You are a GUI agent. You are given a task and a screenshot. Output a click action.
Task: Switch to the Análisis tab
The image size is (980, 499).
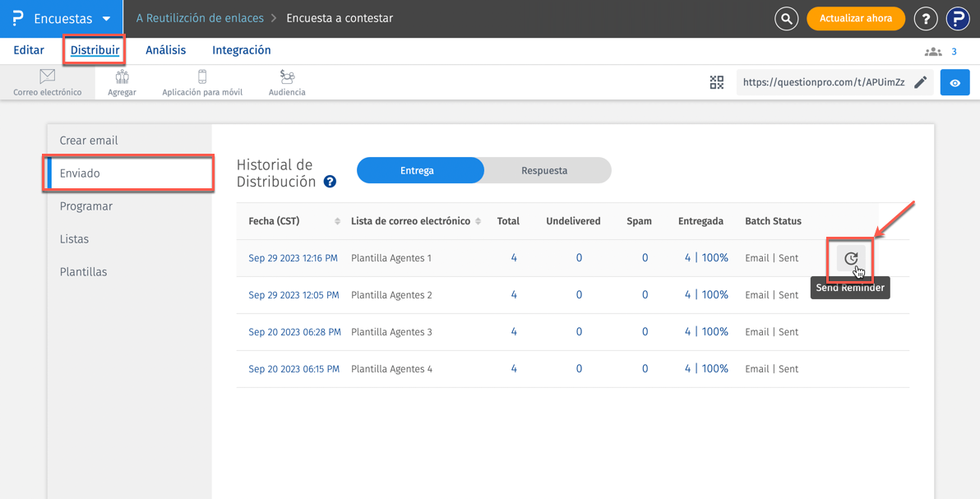tap(165, 50)
